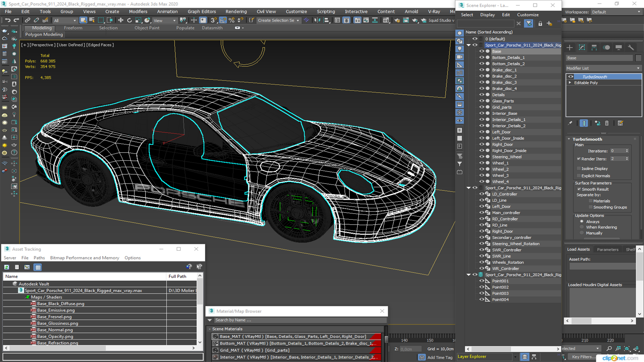The image size is (644, 362).
Task: Open Paths menu in Asset Tracking
Action: click(x=39, y=258)
